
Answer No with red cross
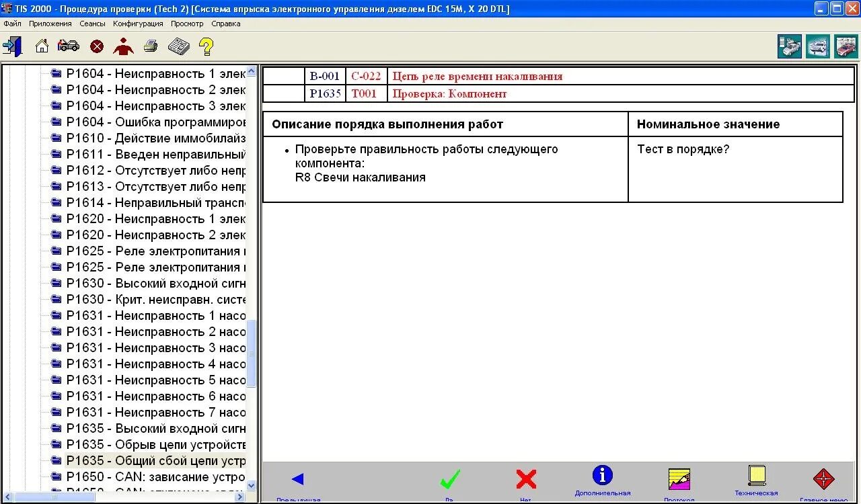tap(526, 479)
